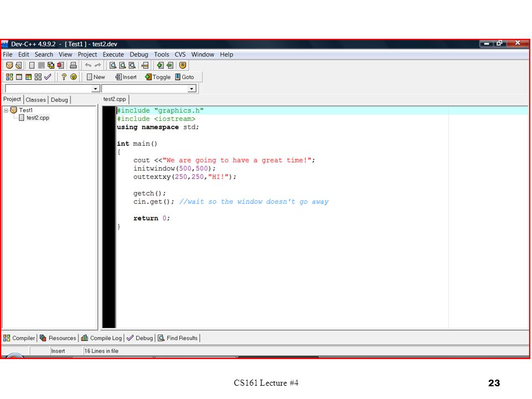This screenshot has width=532, height=399.
Task: Select Test1 project in tree
Action: click(x=26, y=110)
